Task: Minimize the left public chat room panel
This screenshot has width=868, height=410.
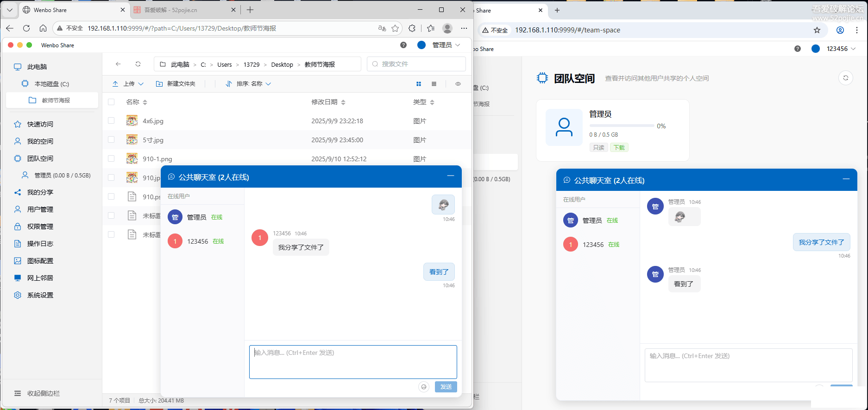Action: 450,176
